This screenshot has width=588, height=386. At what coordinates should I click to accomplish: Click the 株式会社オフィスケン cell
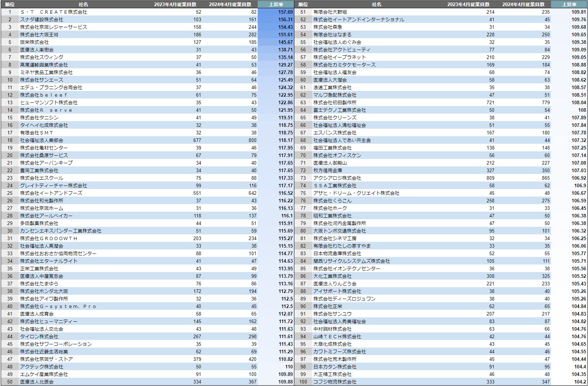point(337,155)
